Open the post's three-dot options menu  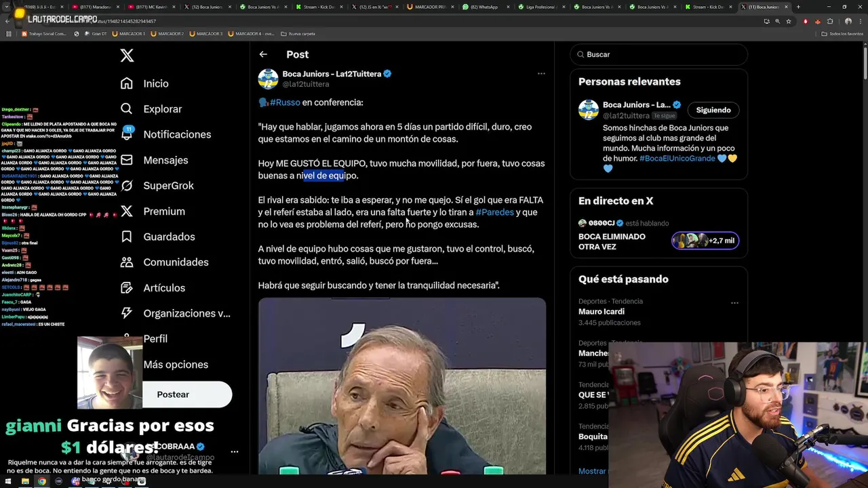coord(541,73)
